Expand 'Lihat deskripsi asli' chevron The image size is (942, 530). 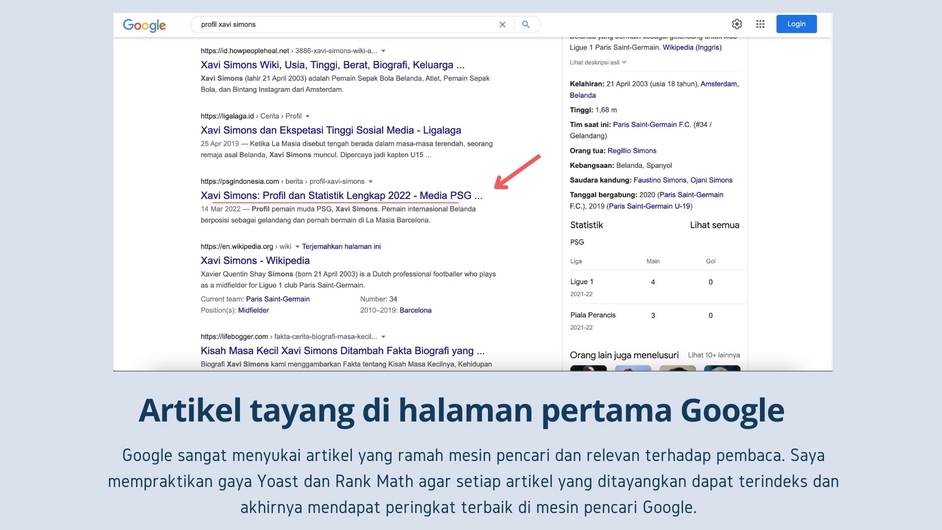click(624, 62)
